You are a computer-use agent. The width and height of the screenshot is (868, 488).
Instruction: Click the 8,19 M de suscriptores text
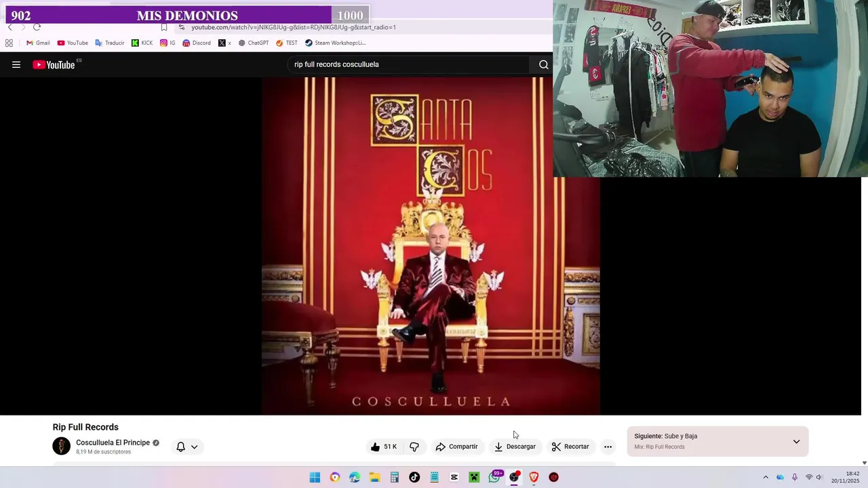click(103, 452)
